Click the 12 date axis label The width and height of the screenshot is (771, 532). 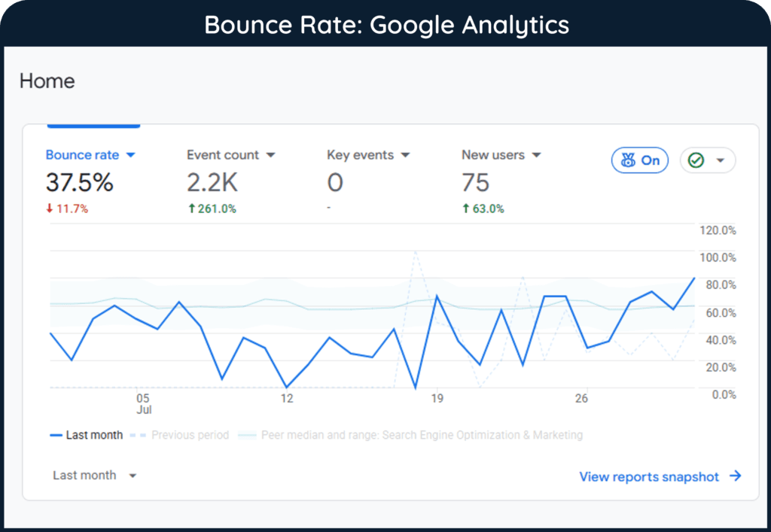pos(287,398)
